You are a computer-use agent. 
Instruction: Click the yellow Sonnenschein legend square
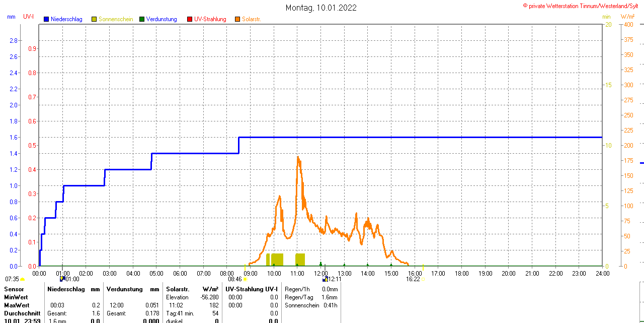click(94, 19)
